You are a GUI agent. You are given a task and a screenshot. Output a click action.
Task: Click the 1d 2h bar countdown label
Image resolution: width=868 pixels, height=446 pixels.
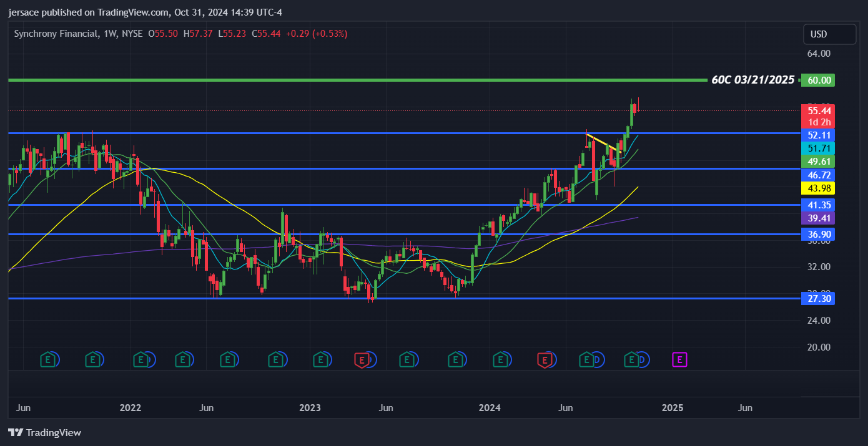819,122
